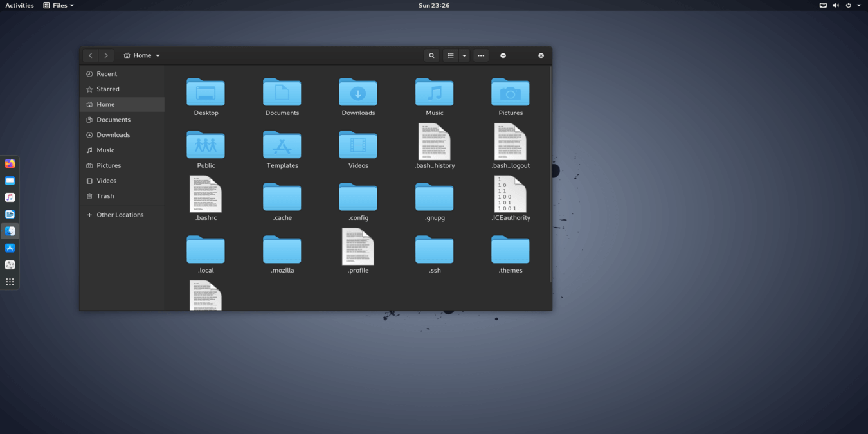Switch to list view layout

450,55
